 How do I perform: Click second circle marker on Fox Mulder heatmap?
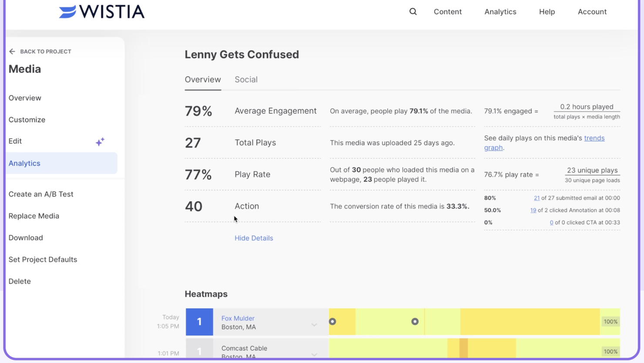(415, 322)
